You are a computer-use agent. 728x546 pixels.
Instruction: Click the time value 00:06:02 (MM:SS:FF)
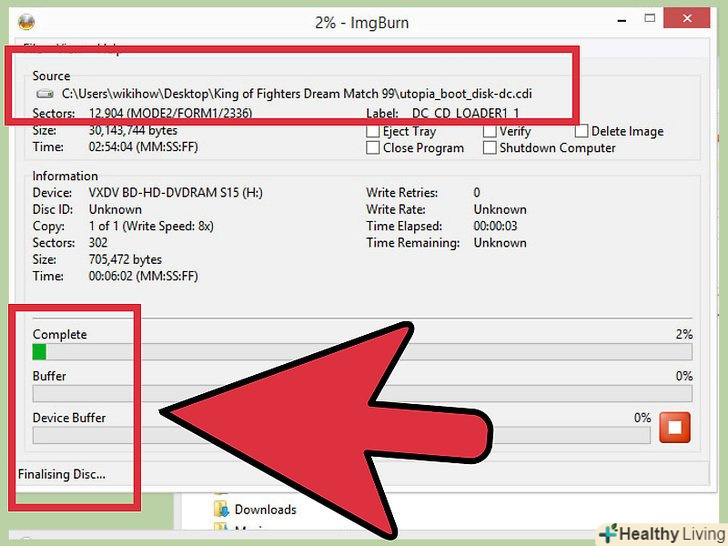143,276
